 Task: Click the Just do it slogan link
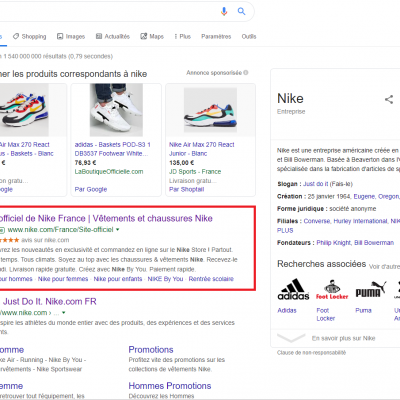click(316, 184)
